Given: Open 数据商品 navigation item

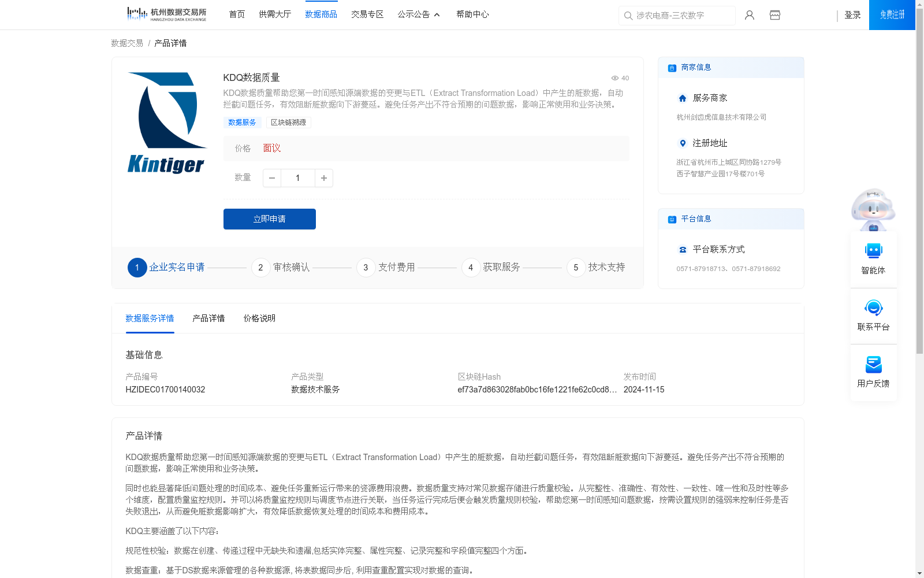Looking at the screenshot, I should [321, 14].
